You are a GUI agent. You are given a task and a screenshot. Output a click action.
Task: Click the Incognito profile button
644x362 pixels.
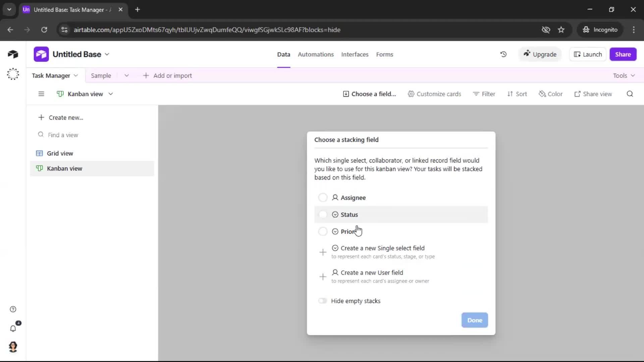click(600, 29)
